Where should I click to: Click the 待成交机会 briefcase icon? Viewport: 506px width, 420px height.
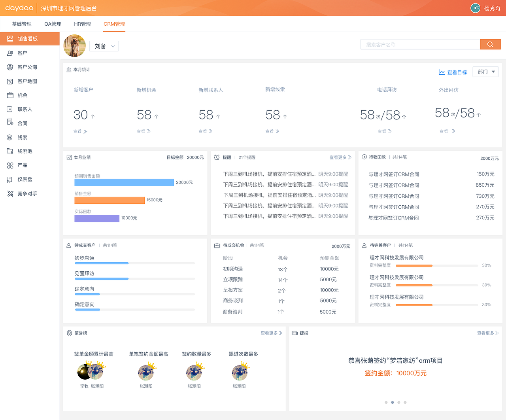217,245
